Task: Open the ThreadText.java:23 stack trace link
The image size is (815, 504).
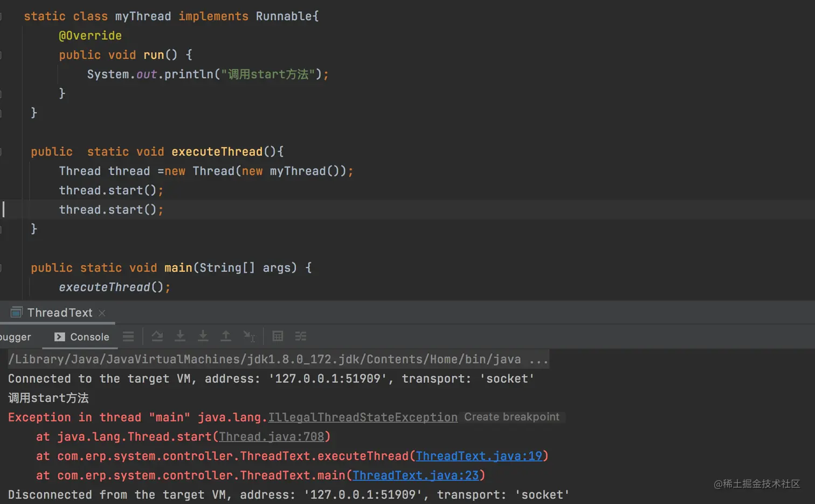Action: [x=416, y=475]
